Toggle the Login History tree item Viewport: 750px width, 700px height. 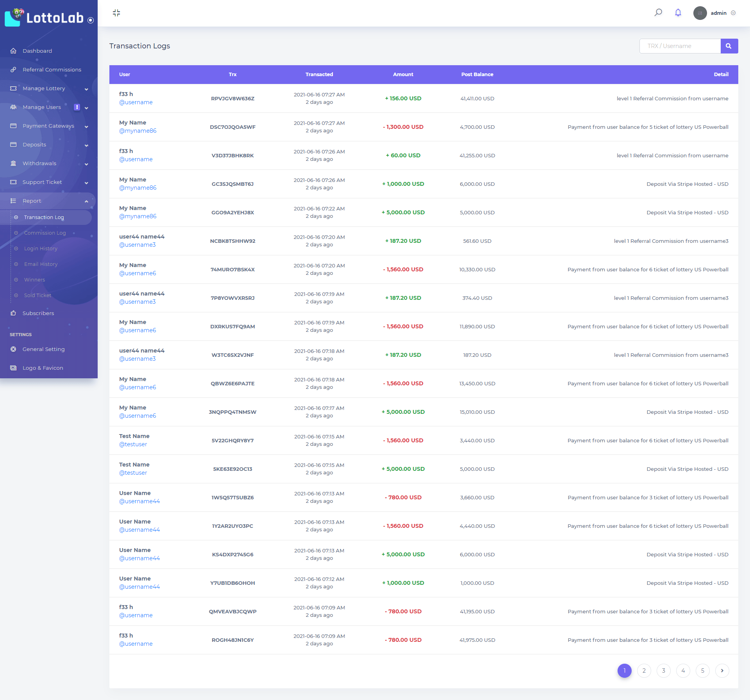pyautogui.click(x=41, y=248)
